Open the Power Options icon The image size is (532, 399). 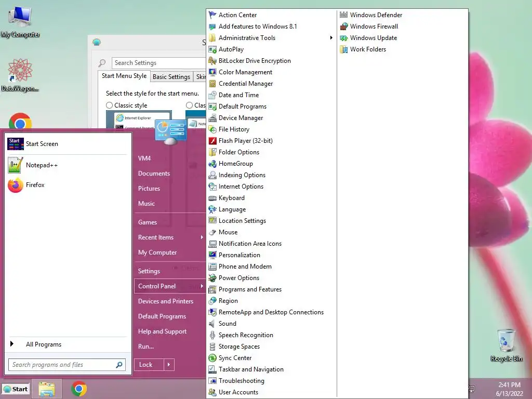[212, 278]
